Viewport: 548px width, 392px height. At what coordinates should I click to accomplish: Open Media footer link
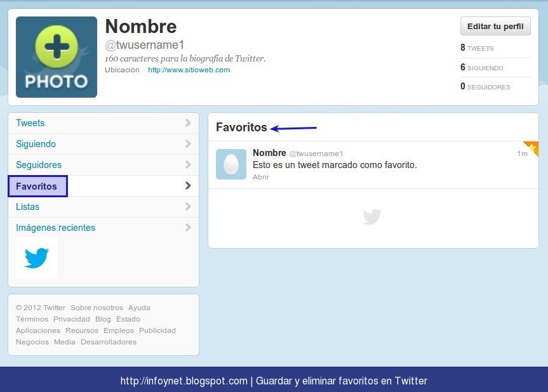click(x=64, y=342)
